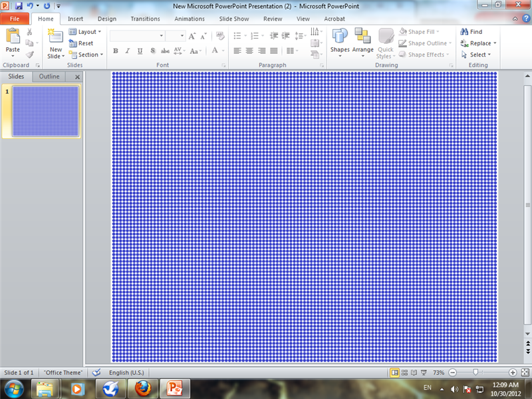Switch to the Outline tab
This screenshot has height=399, width=532.
[x=49, y=76]
